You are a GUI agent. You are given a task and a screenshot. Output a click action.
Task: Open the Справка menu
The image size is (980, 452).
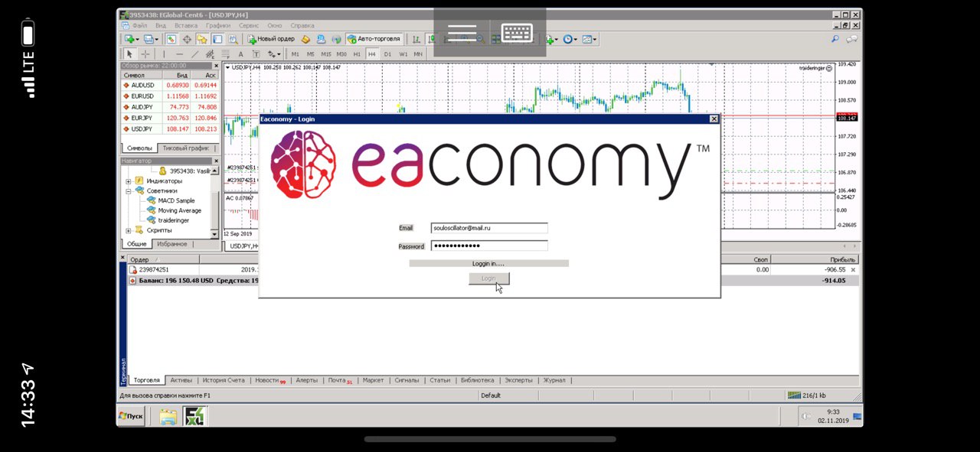[302, 25]
